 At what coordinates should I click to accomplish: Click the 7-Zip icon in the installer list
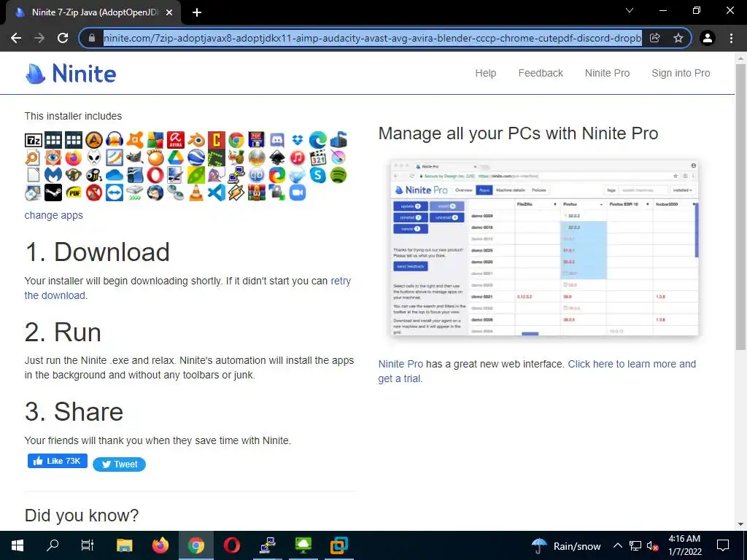point(34,140)
